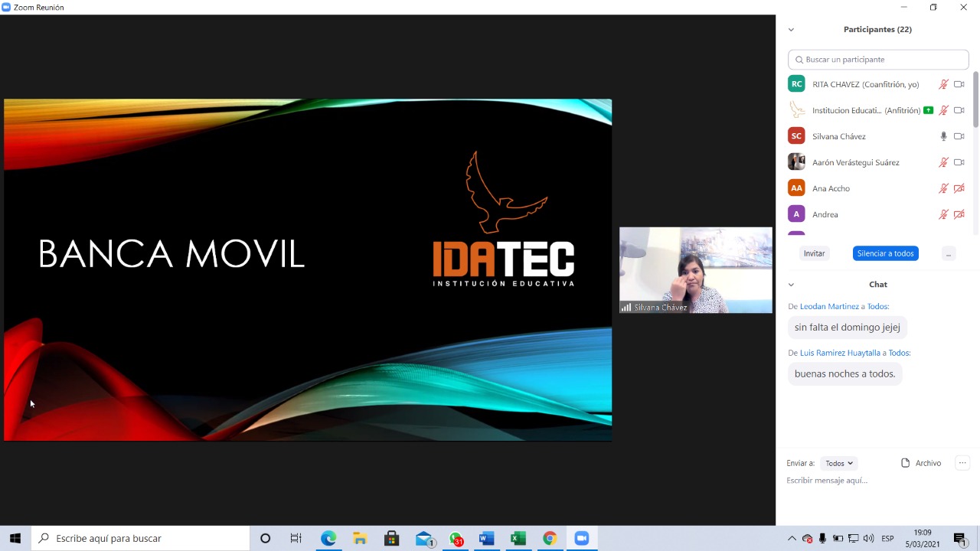Click RITA CHAVEZ participant name

pos(865,84)
